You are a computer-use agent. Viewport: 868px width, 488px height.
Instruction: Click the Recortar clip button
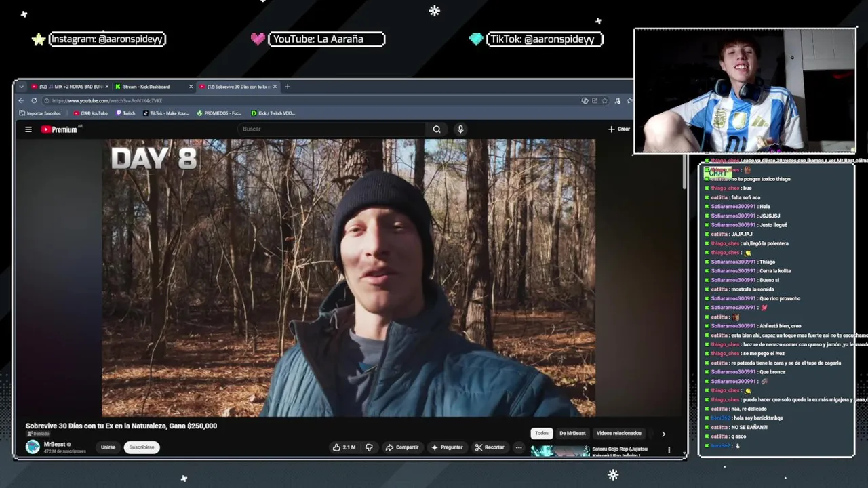tap(490, 447)
